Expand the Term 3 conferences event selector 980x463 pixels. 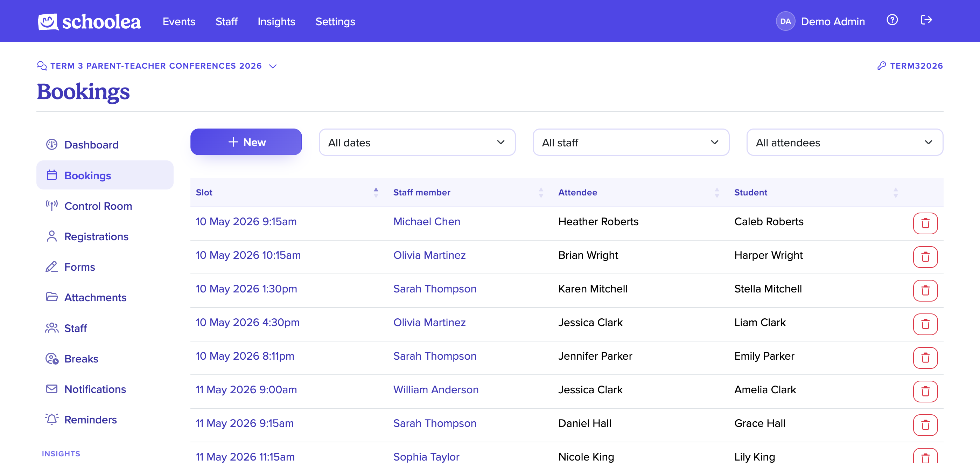(x=157, y=66)
